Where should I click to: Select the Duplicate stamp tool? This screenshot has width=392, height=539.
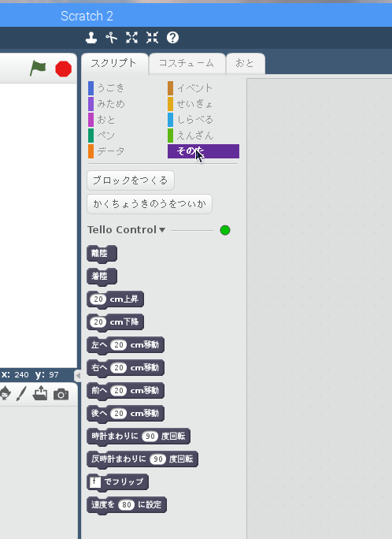coord(91,38)
